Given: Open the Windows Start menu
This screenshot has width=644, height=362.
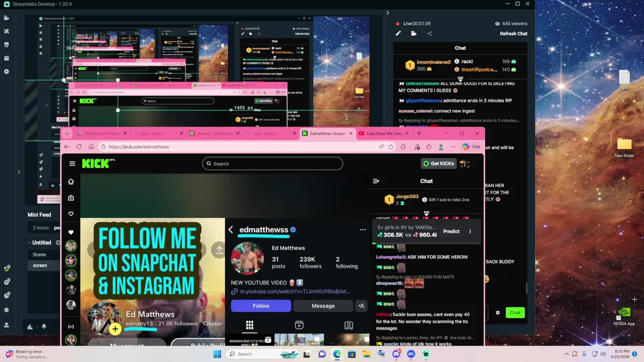Looking at the screenshot, I should click(217, 354).
